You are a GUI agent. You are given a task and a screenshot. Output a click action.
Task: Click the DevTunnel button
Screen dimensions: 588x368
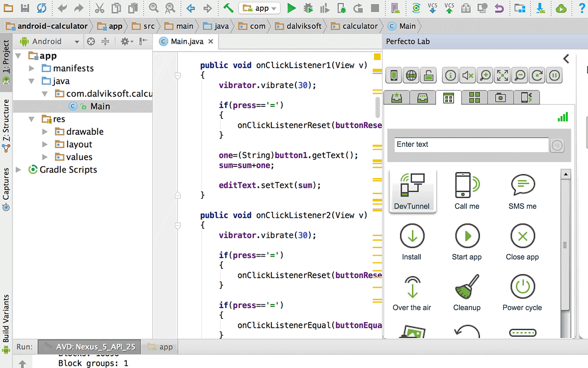[x=412, y=191]
